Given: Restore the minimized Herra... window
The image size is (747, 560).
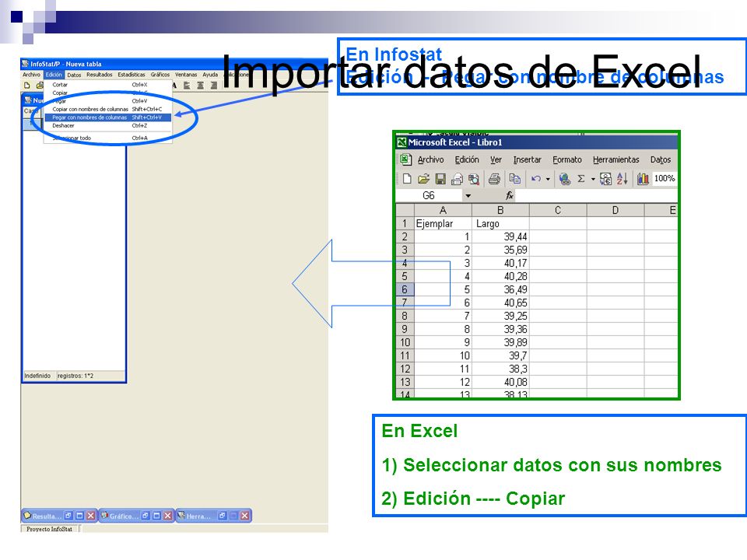Looking at the screenshot, I should (223, 516).
